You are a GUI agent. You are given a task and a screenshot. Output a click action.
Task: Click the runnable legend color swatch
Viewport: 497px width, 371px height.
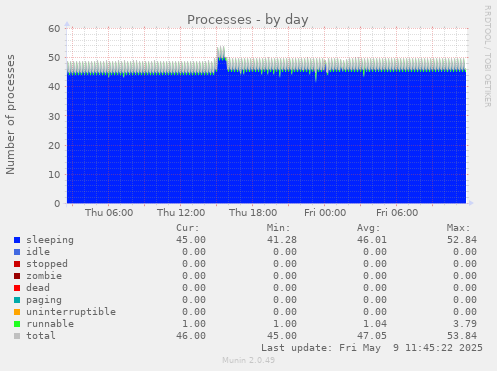[x=17, y=324]
